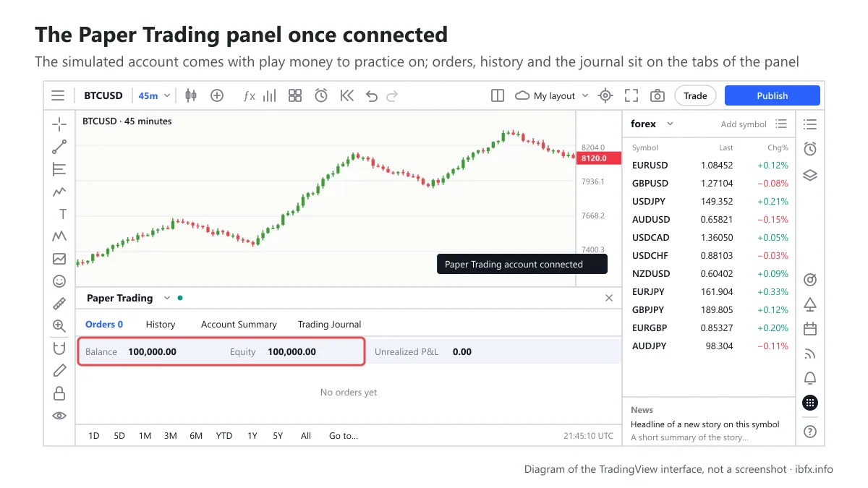Image resolution: width=868 pixels, height=488 pixels.
Task: Click the Publish button
Action: [773, 95]
